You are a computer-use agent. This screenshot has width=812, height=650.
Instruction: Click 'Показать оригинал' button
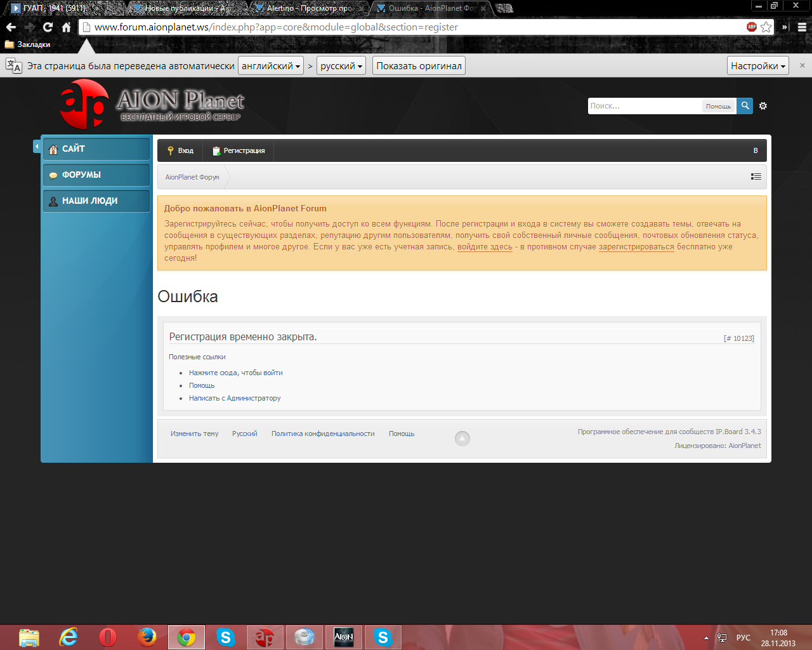coord(419,66)
